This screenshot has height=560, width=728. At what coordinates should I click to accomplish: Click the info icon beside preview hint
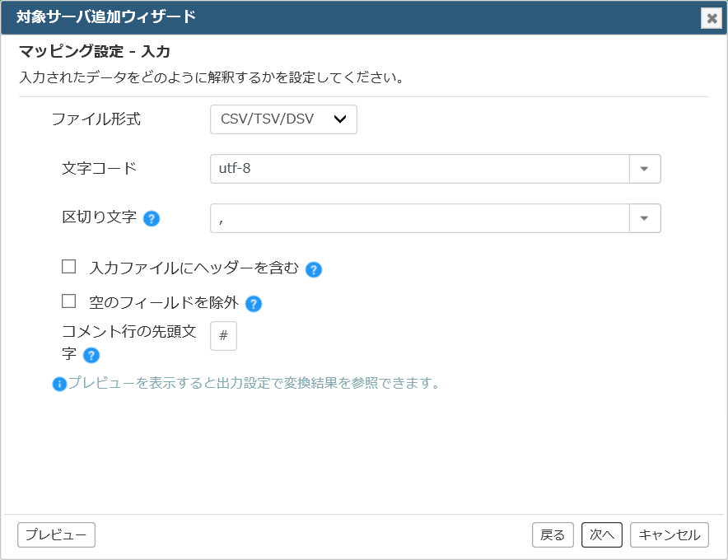[x=59, y=384]
